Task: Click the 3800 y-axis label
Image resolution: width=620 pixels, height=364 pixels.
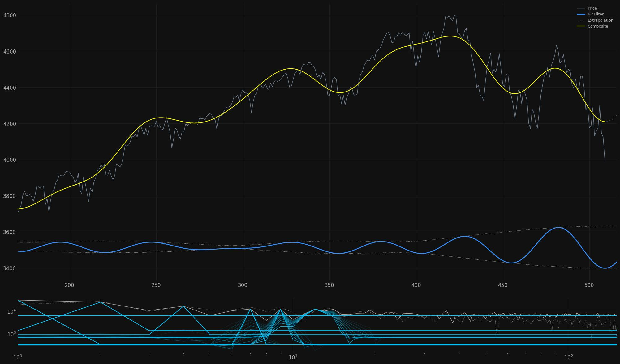Action: pos(10,196)
